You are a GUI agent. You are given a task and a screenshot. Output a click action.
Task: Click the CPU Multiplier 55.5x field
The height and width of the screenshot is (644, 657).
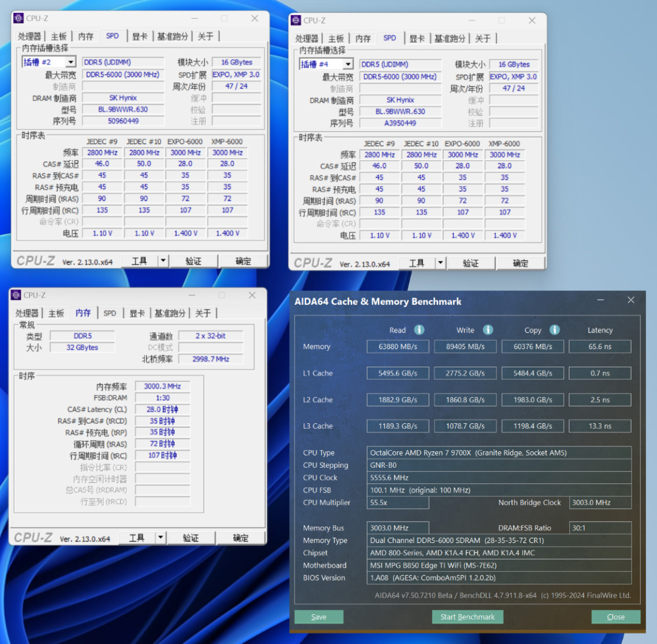pos(398,502)
